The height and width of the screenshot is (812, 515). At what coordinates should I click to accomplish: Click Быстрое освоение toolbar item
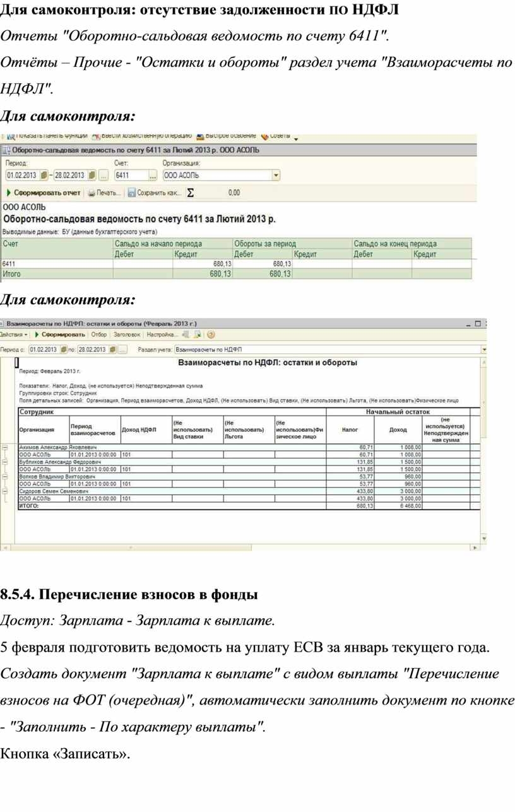coord(227,135)
